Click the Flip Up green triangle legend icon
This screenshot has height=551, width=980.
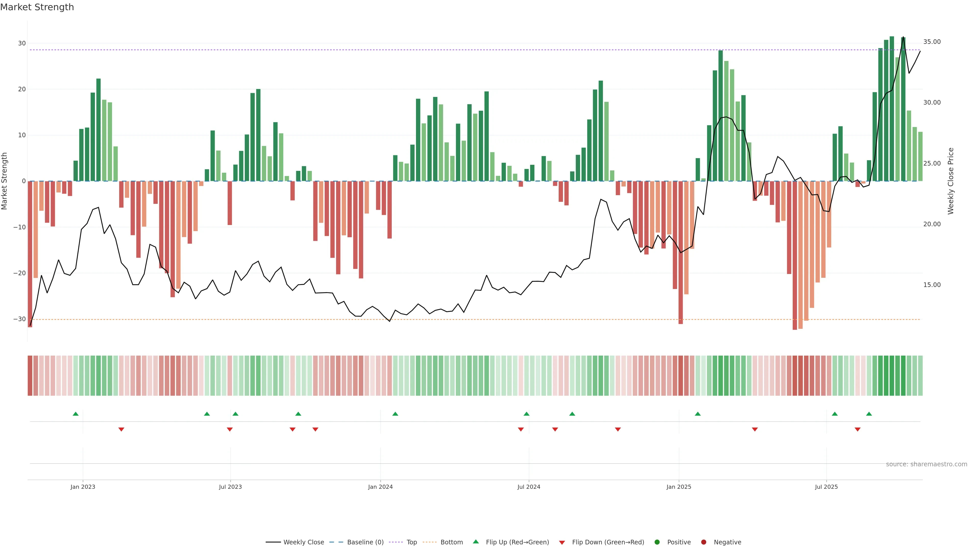475,542
